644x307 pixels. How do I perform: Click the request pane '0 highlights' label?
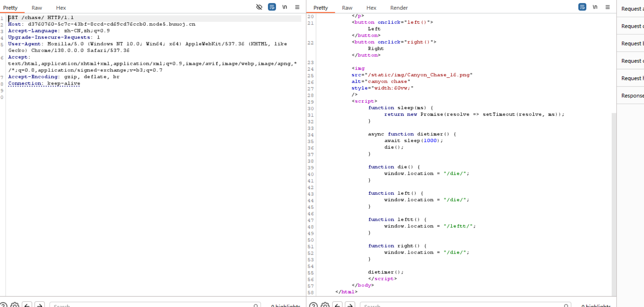point(286,306)
